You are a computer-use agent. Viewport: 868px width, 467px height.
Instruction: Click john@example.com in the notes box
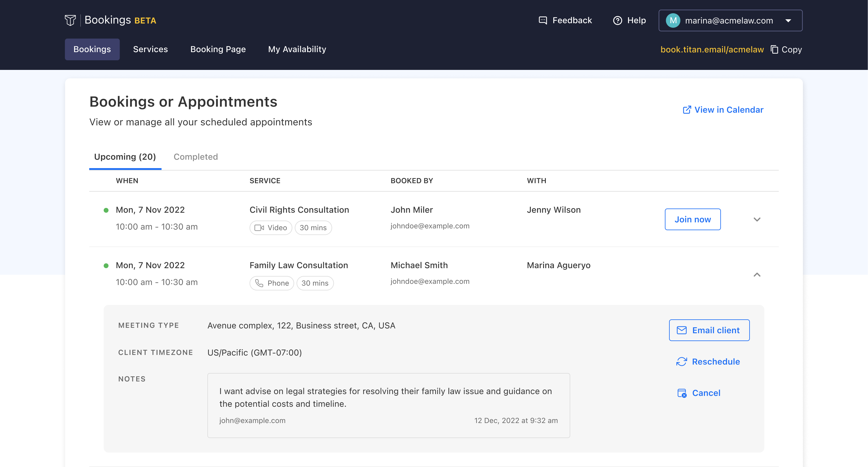[x=252, y=421]
